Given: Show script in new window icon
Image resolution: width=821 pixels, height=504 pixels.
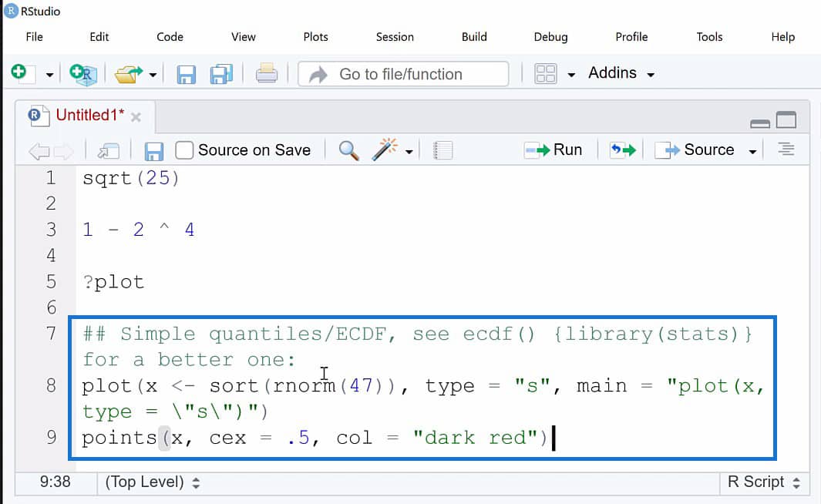Looking at the screenshot, I should pyautogui.click(x=109, y=151).
